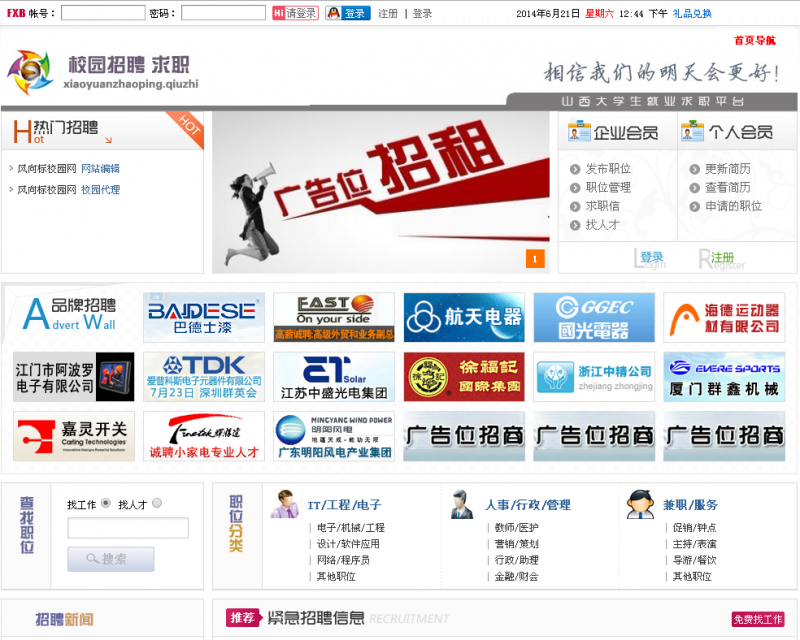Click the 免费找工作 button

[758, 619]
